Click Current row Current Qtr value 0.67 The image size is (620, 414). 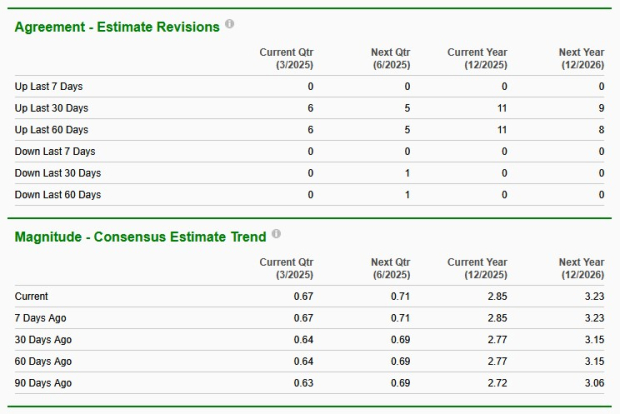pos(303,296)
